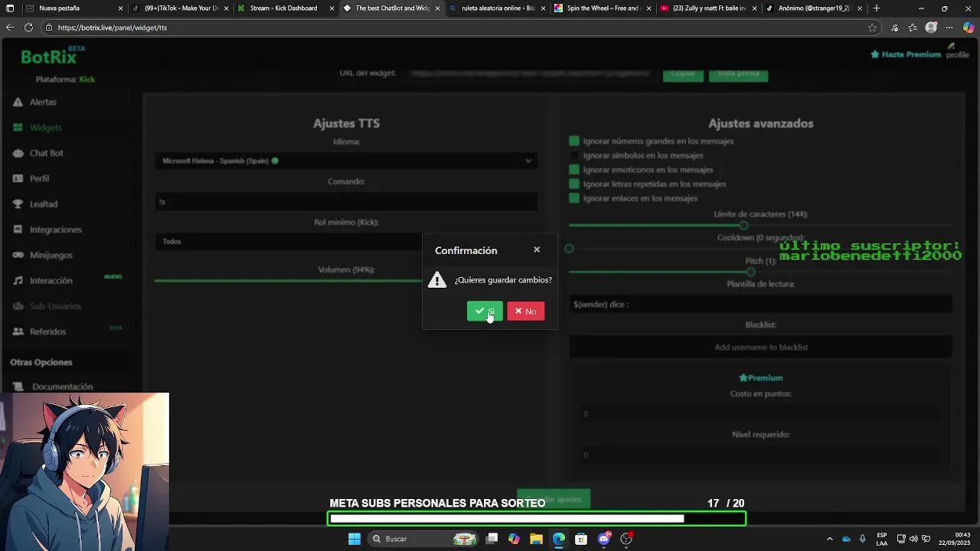Click the Add username to blacklist field

click(760, 347)
